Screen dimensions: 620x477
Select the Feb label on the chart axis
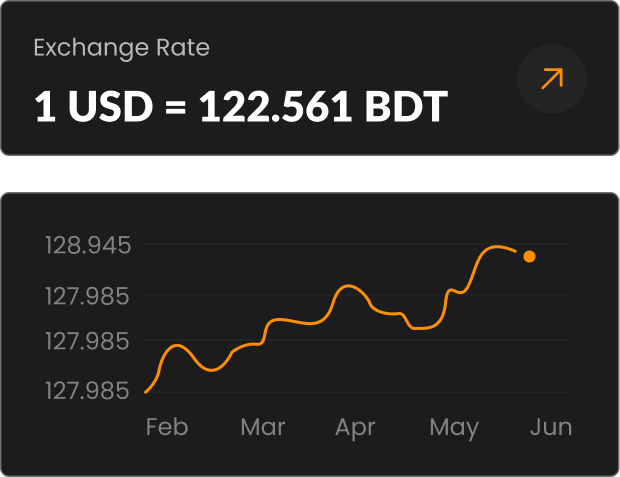(167, 428)
